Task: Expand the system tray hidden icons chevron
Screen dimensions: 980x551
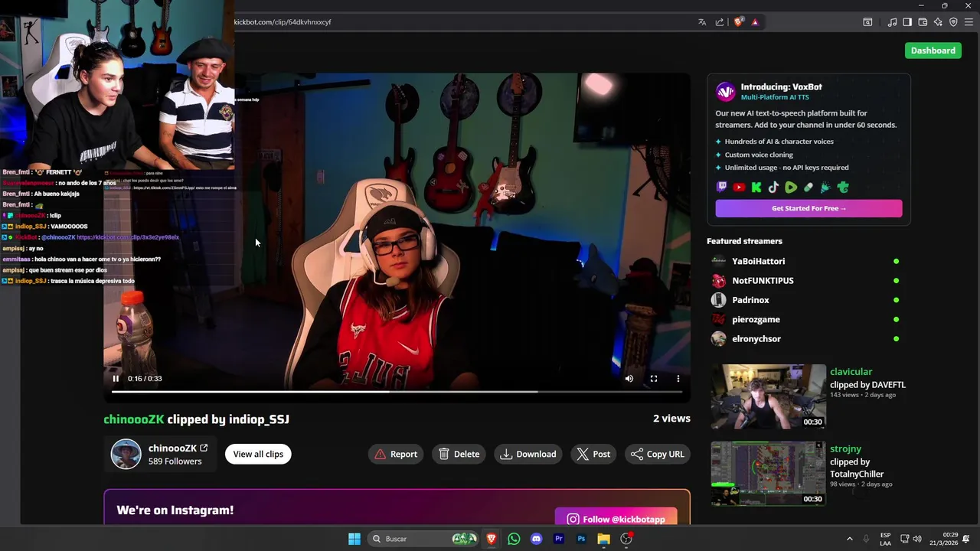Action: [x=849, y=539]
